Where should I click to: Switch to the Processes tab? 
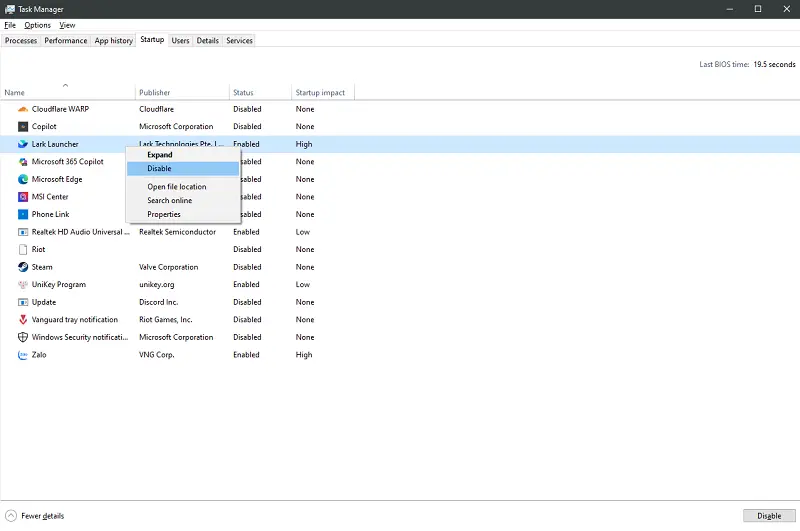21,40
